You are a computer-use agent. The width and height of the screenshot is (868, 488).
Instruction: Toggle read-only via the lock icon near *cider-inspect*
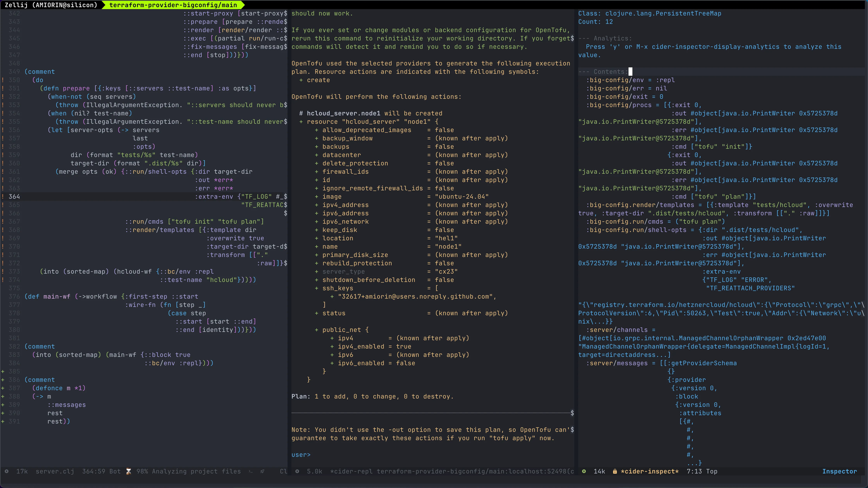point(615,472)
